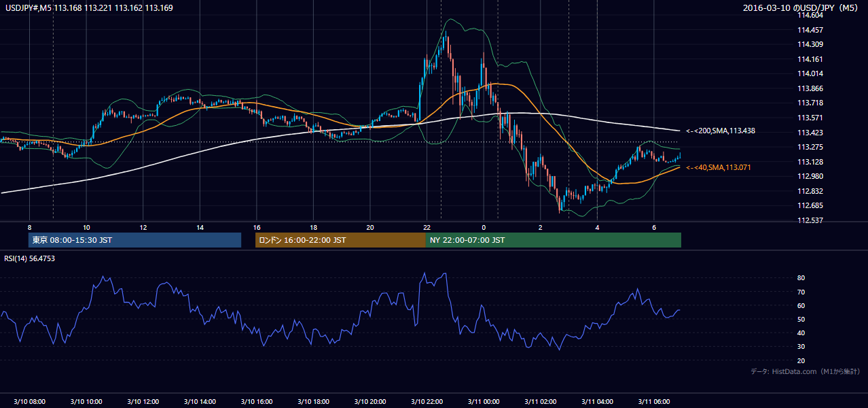Select the NY 22:00-07:00 JST session bar
Screen dimensions: 868x408
tap(553, 240)
